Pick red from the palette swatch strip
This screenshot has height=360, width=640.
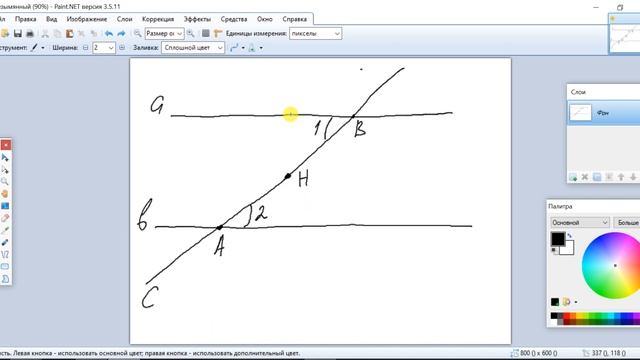click(567, 316)
